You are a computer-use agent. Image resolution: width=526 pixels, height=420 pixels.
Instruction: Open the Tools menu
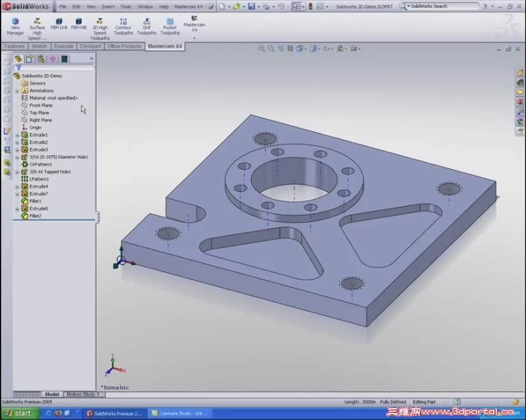coord(126,6)
